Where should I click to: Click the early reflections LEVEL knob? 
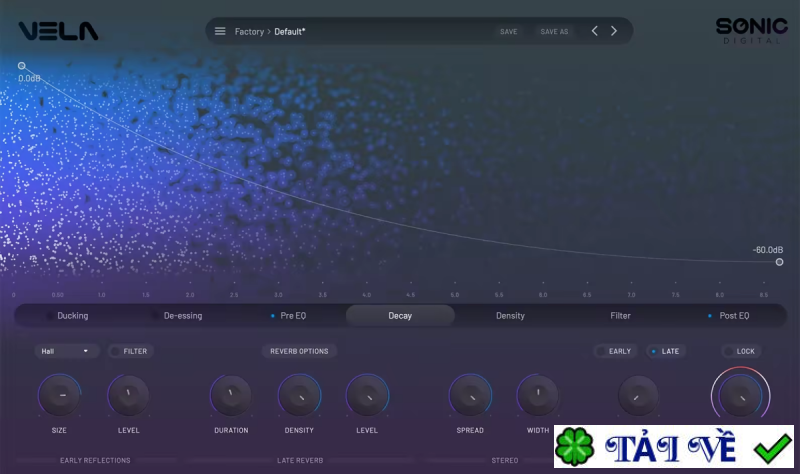[128, 395]
